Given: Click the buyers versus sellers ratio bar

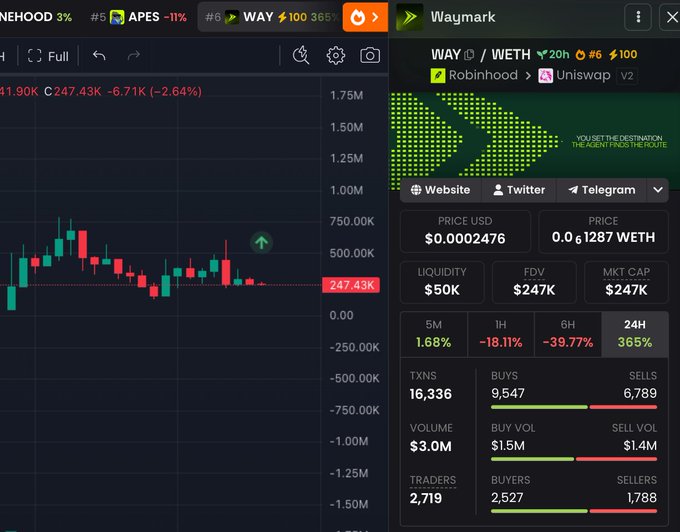Looking at the screenshot, I should point(574,511).
